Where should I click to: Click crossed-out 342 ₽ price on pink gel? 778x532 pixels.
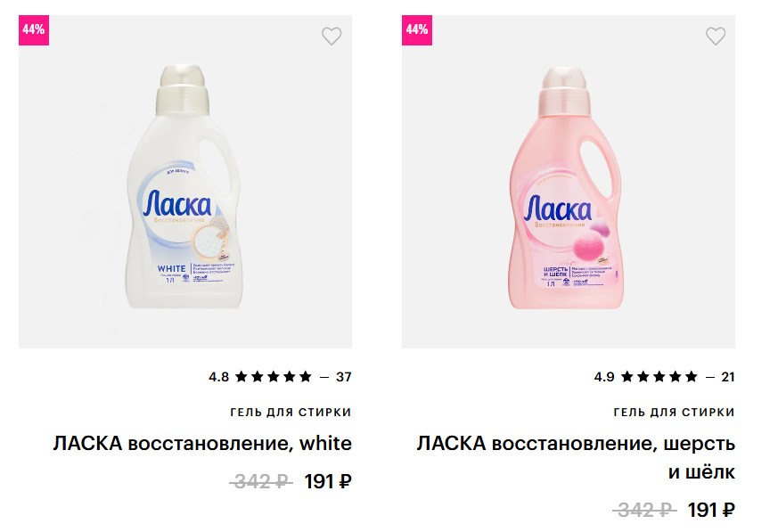pyautogui.click(x=643, y=511)
